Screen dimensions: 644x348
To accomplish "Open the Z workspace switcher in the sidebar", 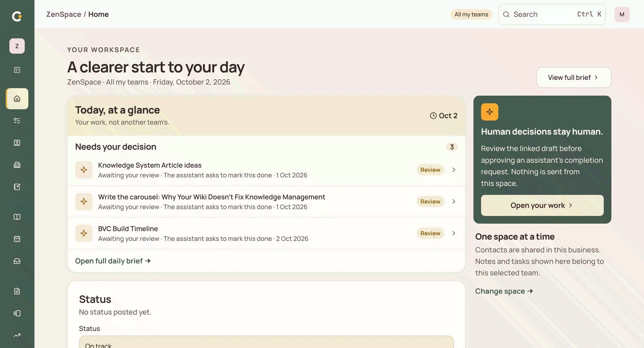I will tap(17, 46).
